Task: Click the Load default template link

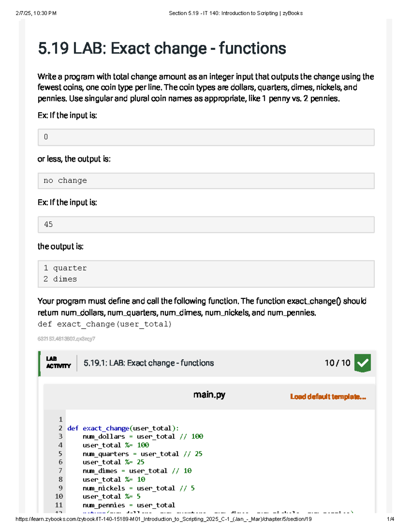Action: click(x=328, y=397)
